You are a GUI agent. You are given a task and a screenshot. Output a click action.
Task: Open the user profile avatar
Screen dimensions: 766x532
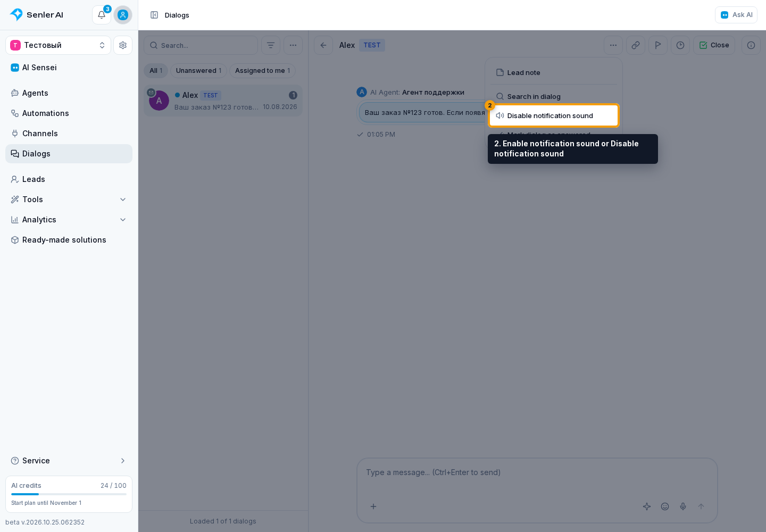pos(123,15)
